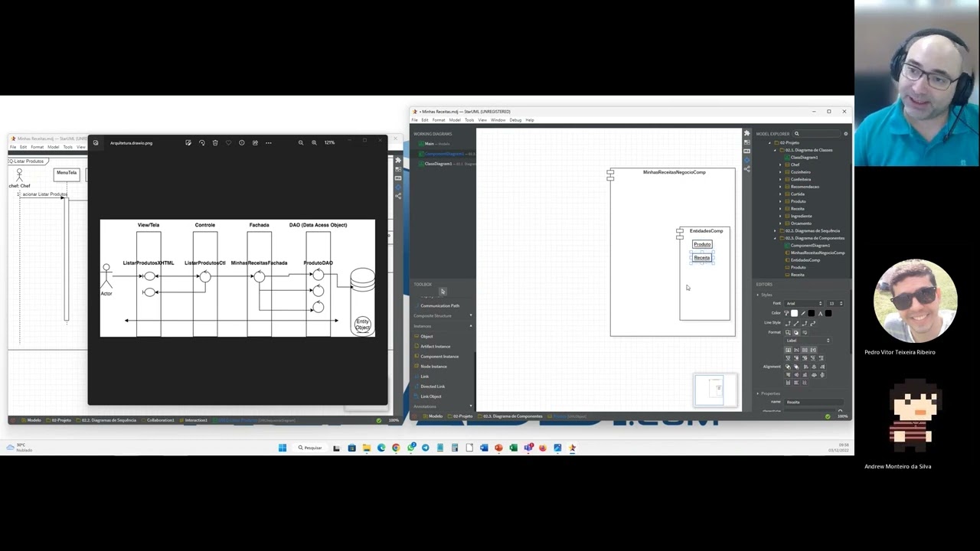
Task: Collapse the Styles section in Editors
Action: click(758, 295)
